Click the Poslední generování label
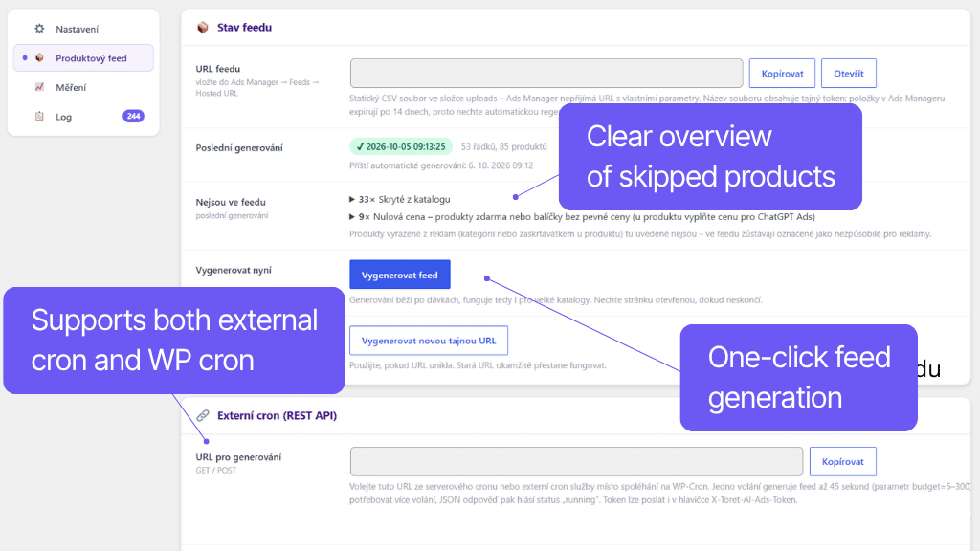This screenshot has height=551, width=980. pyautogui.click(x=239, y=148)
